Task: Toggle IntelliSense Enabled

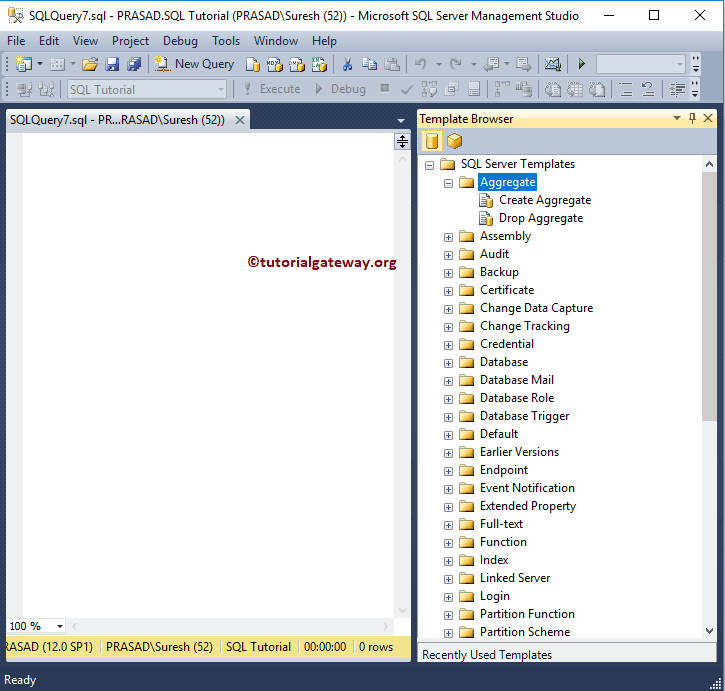Action: (474, 89)
